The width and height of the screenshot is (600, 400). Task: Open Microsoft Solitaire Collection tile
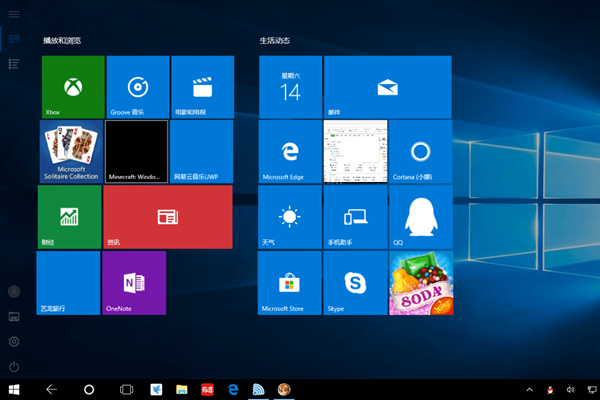tap(71, 152)
